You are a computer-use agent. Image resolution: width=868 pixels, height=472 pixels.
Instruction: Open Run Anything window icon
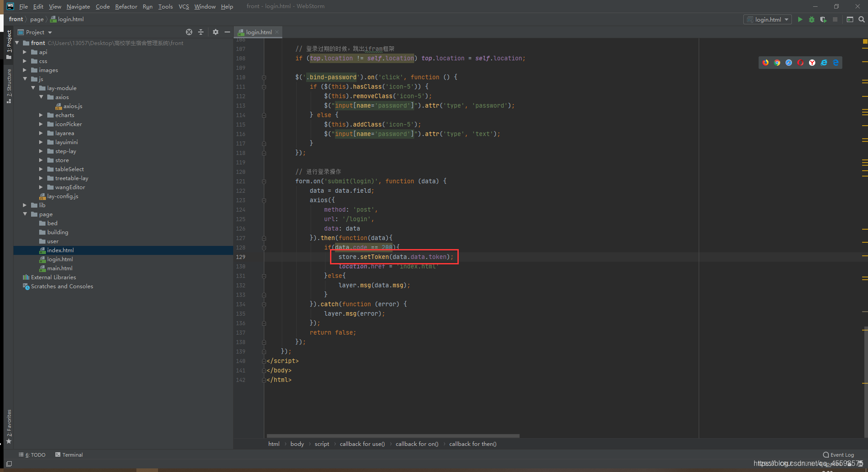pyautogui.click(x=850, y=19)
